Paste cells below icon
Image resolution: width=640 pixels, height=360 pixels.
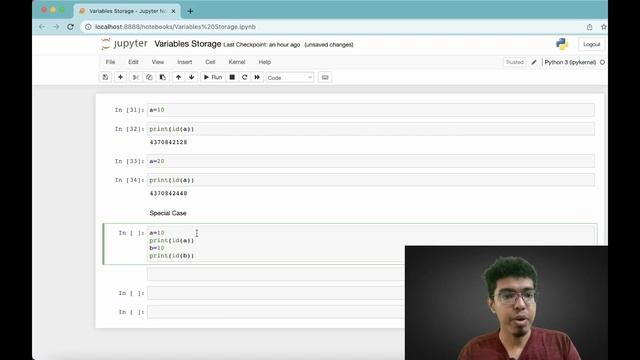[x=162, y=77]
